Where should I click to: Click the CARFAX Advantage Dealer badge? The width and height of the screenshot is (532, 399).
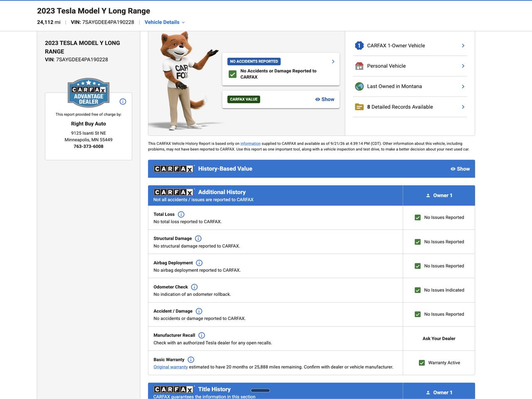[89, 93]
